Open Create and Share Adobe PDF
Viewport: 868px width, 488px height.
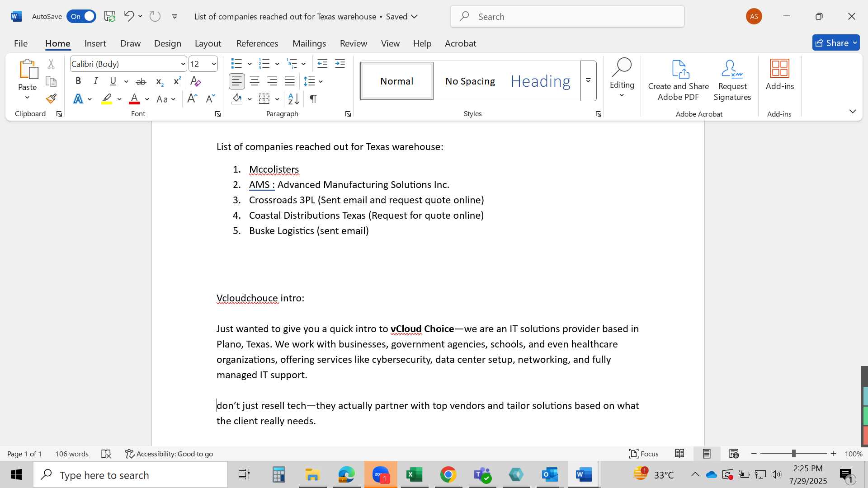[x=678, y=80]
